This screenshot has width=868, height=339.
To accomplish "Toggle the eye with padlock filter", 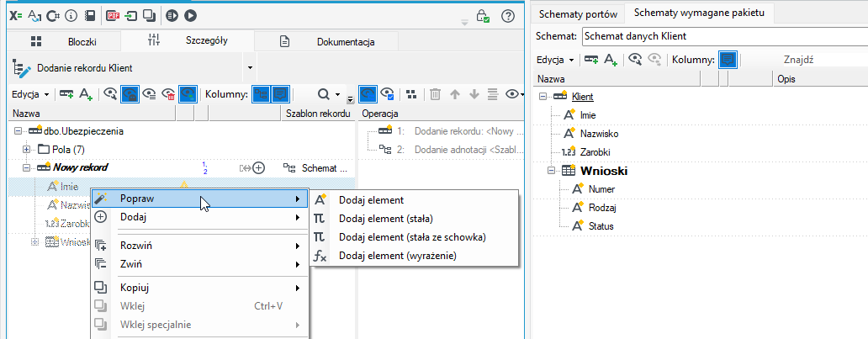I will point(130,94).
